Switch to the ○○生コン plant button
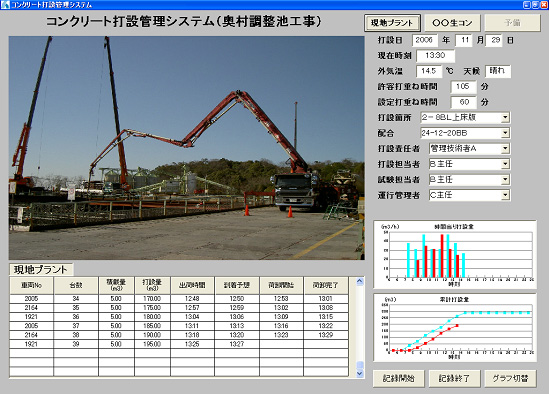The height and width of the screenshot is (394, 549). [452, 23]
